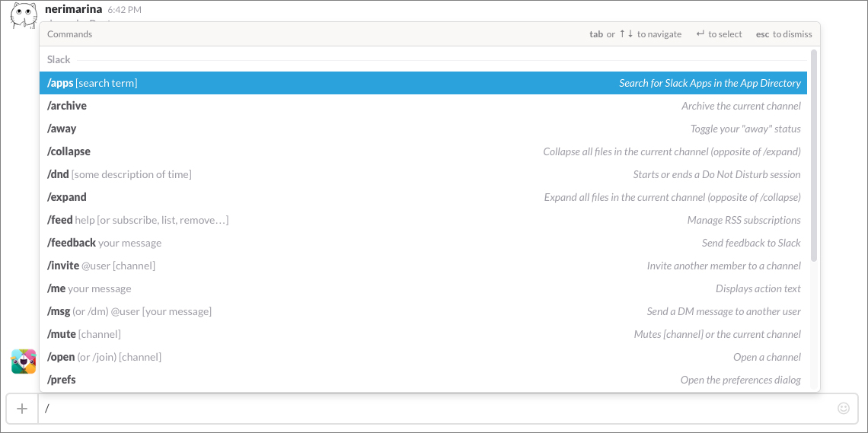Select the /dnd command

pos(423,174)
